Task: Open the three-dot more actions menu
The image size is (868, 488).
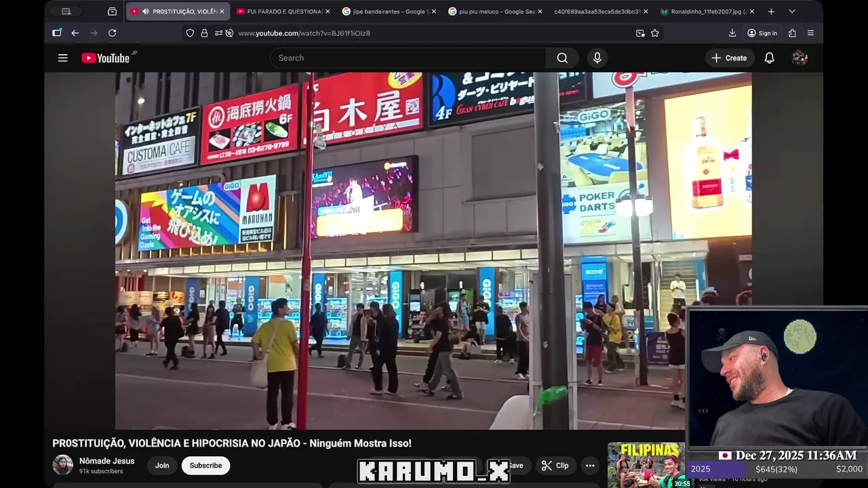Action: [x=590, y=466]
